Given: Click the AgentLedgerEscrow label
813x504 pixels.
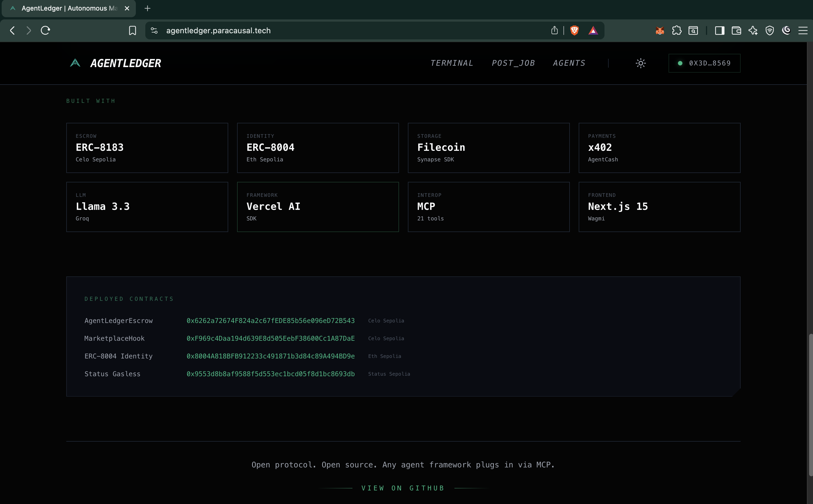Looking at the screenshot, I should coord(118,321).
